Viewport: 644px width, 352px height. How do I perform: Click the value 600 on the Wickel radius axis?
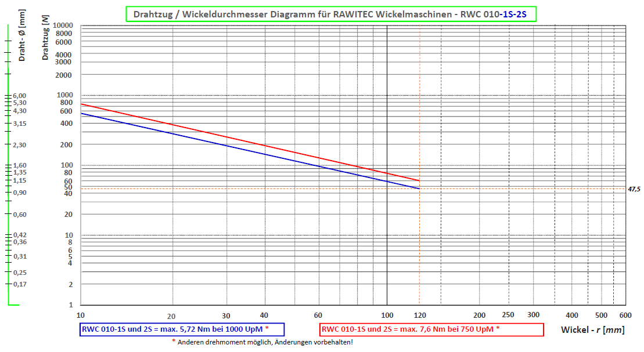click(625, 315)
